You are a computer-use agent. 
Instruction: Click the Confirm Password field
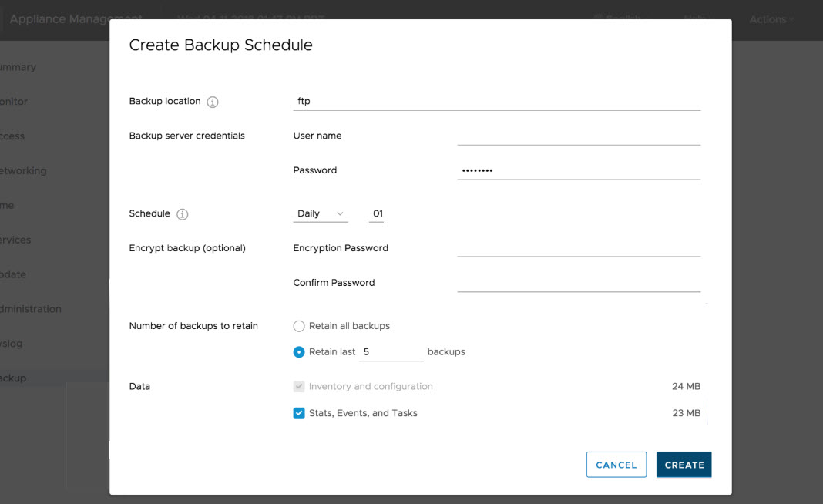pyautogui.click(x=578, y=283)
